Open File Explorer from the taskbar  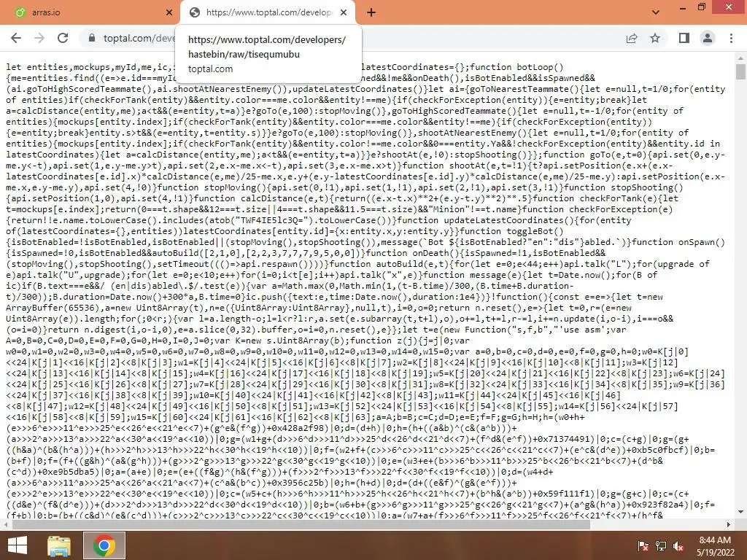pyautogui.click(x=59, y=545)
